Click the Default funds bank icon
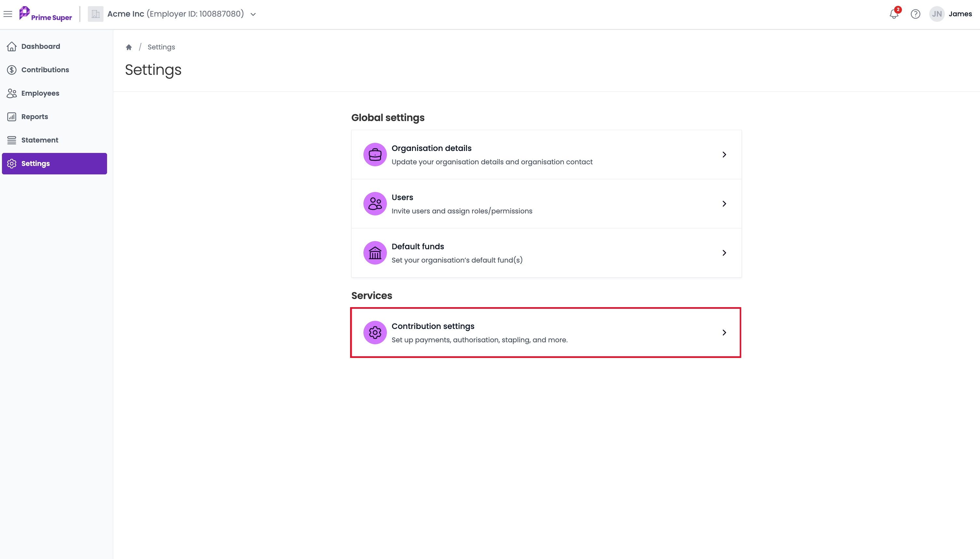980x559 pixels. pos(375,252)
